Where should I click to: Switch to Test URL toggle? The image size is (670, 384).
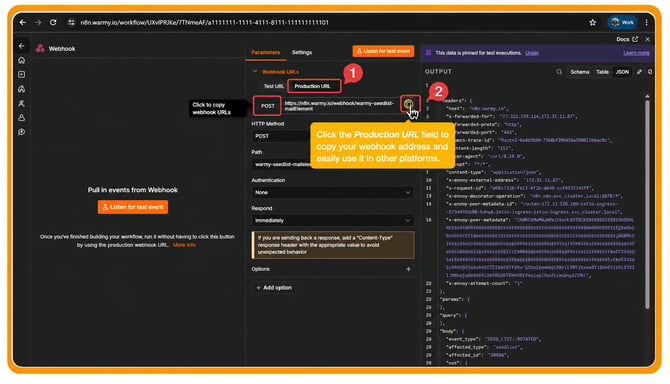click(273, 86)
